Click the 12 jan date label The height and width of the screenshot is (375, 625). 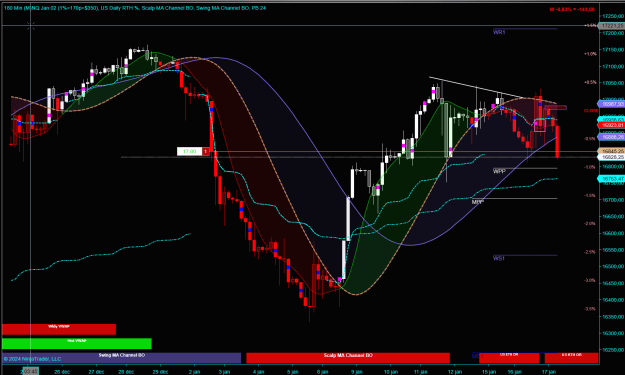coord(455,371)
